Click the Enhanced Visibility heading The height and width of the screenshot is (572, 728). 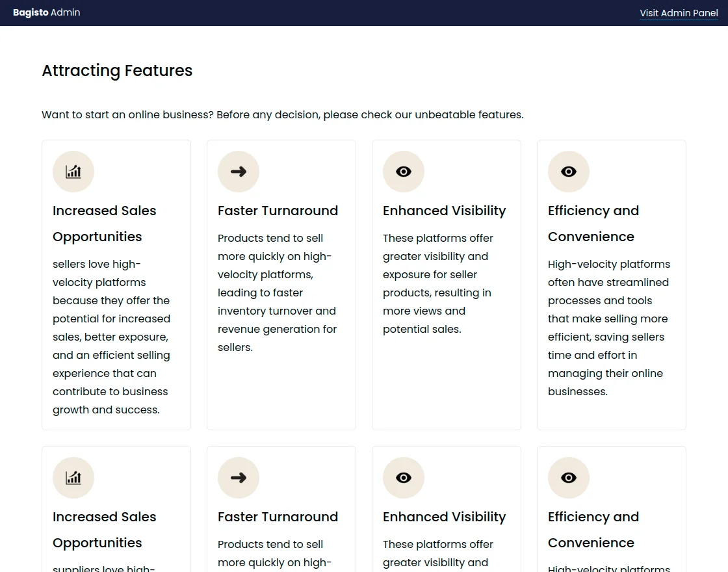[444, 211]
